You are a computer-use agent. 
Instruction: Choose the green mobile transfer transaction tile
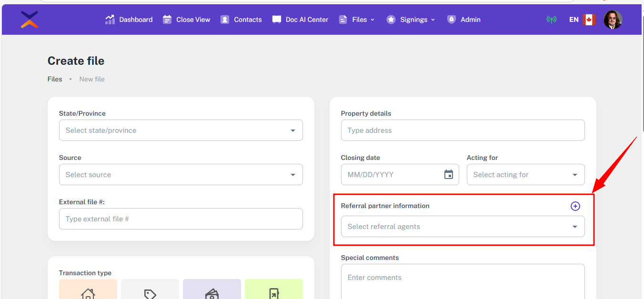[x=273, y=291]
